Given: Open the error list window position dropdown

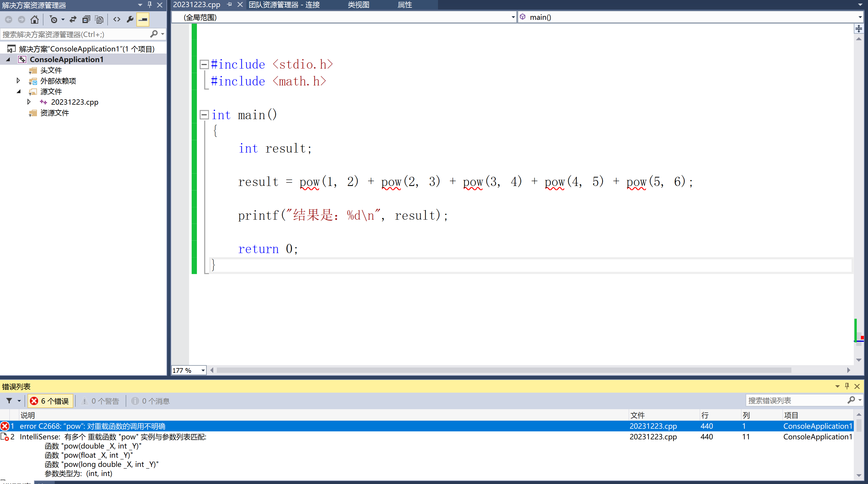Looking at the screenshot, I should 837,386.
